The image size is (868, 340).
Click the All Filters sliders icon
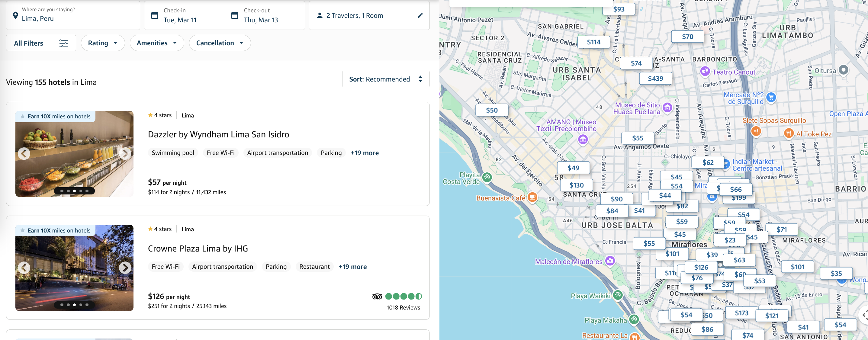tap(64, 43)
